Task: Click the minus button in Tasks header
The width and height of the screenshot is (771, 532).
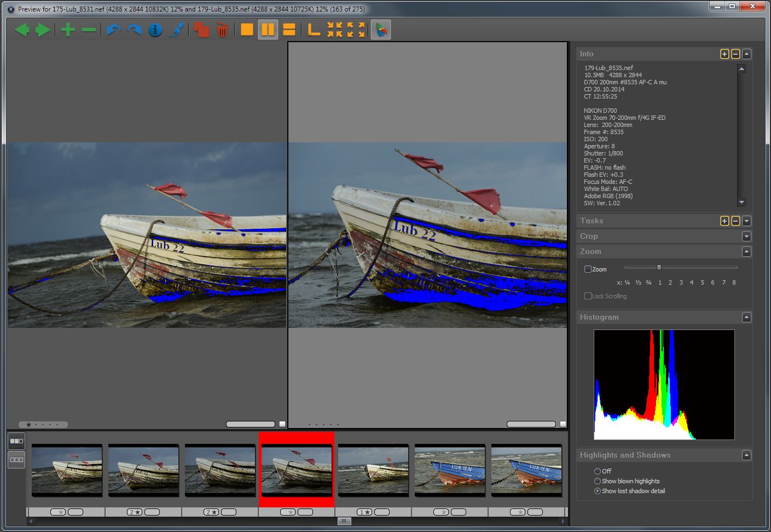Action: (x=735, y=221)
